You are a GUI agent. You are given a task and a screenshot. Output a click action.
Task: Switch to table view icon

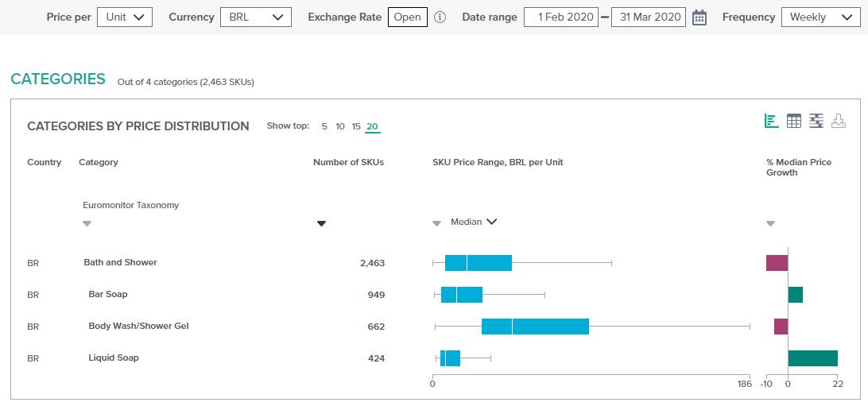794,121
